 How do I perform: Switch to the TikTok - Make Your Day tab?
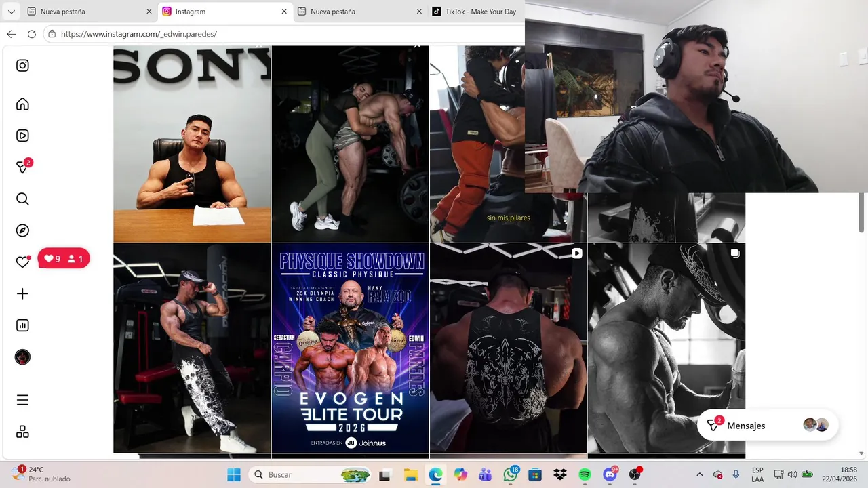476,12
